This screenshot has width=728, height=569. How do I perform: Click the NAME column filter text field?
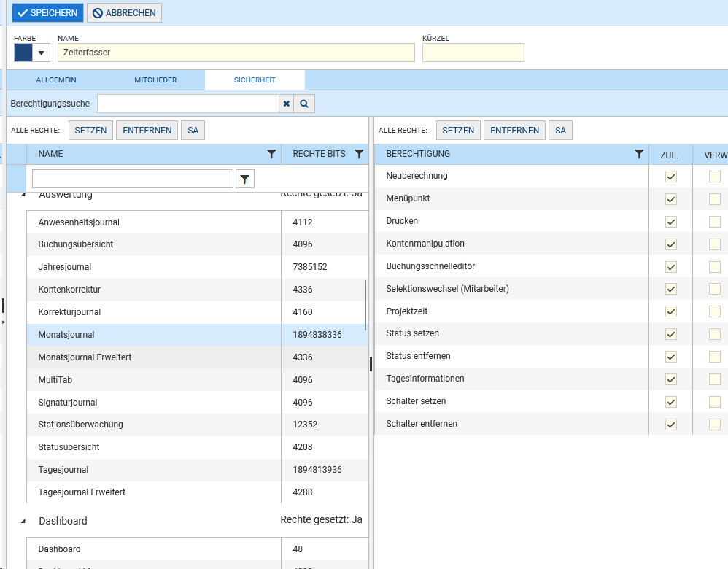tap(133, 179)
